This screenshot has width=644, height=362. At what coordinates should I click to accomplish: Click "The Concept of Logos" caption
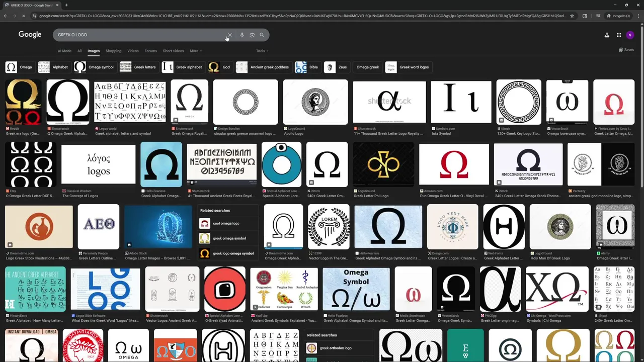(80, 196)
